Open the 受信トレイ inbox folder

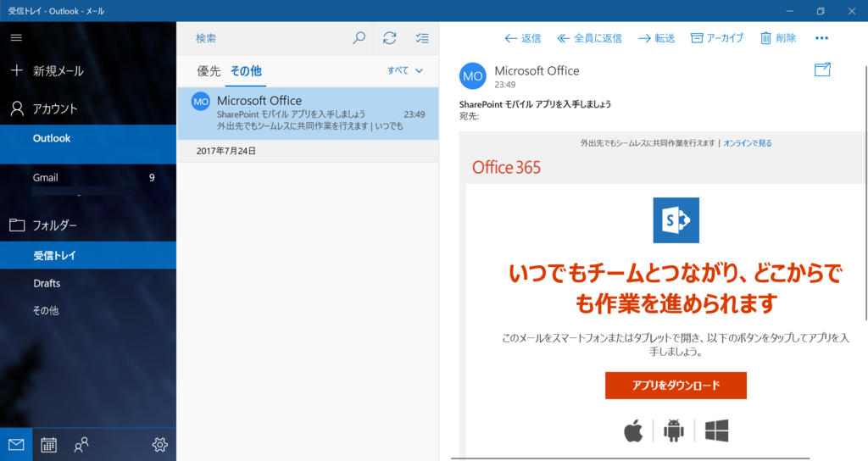[x=88, y=255]
